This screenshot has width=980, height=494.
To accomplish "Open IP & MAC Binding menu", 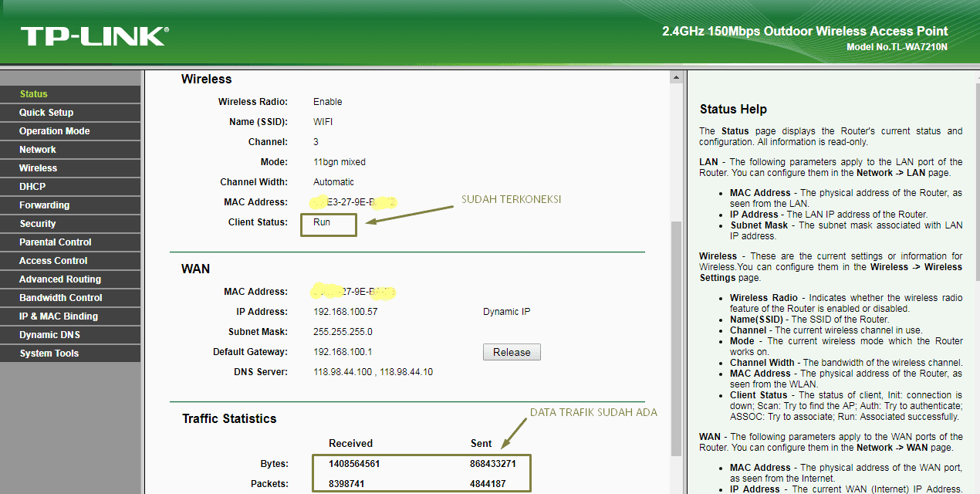I will [x=70, y=316].
